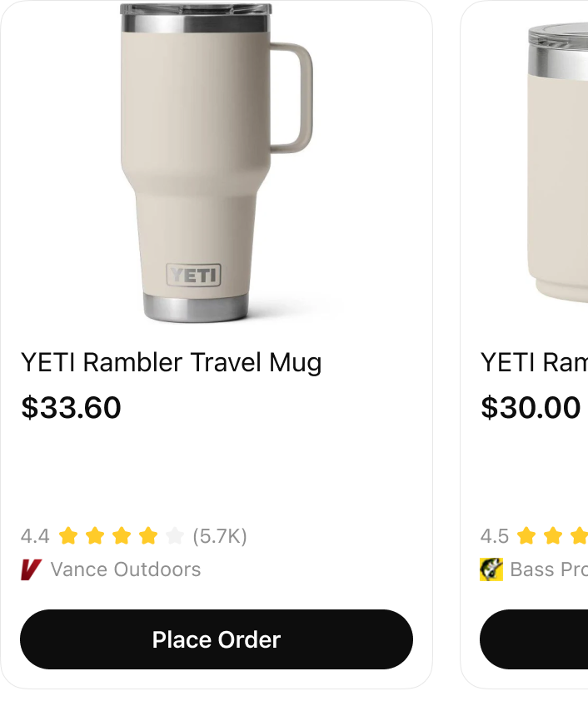Click the third yellow star under the travel mug

coord(121,536)
